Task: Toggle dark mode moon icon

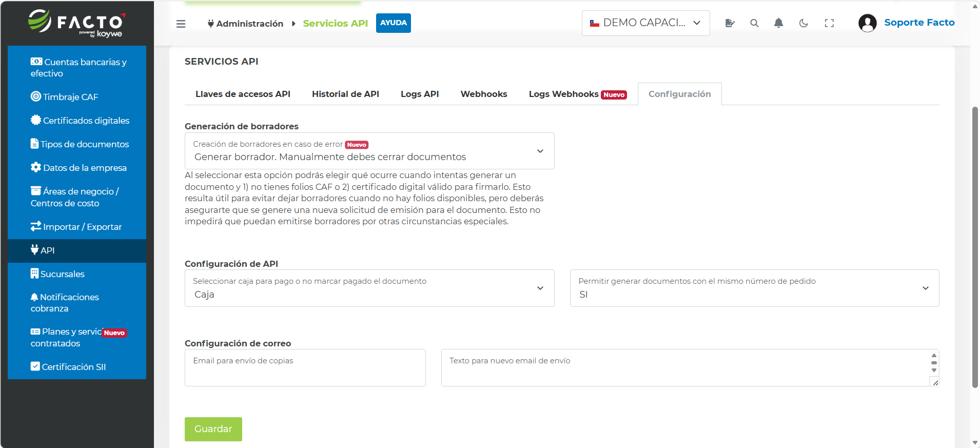Action: tap(803, 23)
